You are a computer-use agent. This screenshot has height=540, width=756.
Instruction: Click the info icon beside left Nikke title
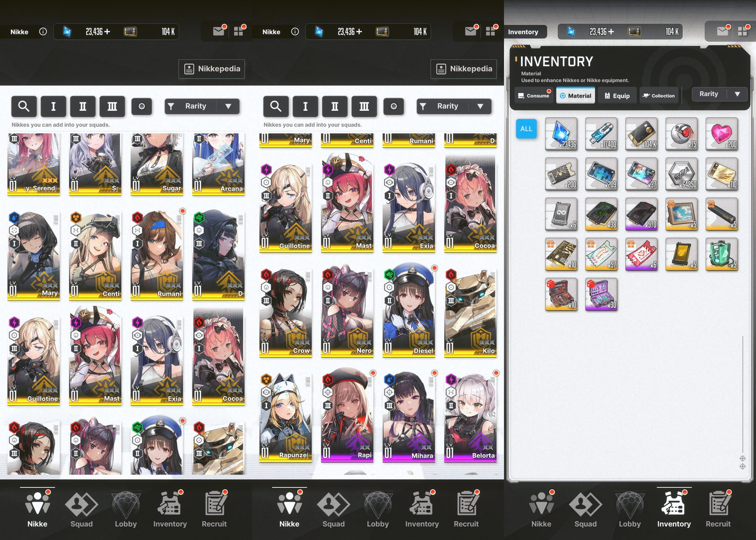click(43, 31)
